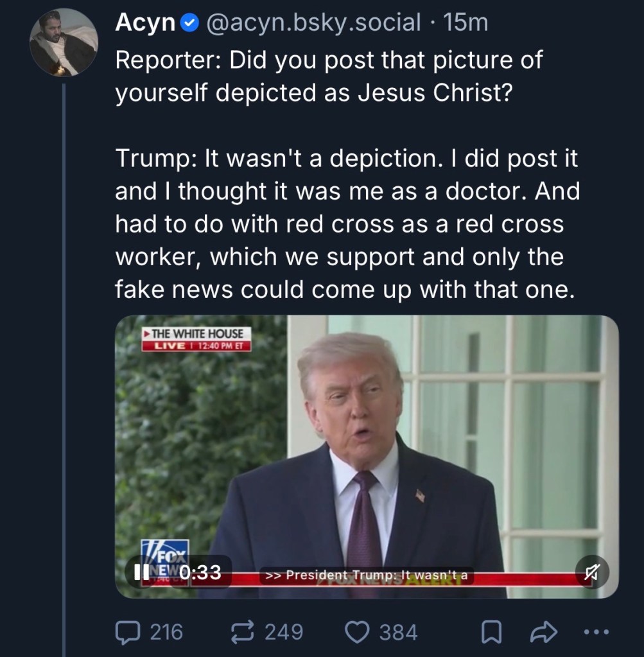644x657 pixels.
Task: Bookmark this post
Action: (491, 633)
